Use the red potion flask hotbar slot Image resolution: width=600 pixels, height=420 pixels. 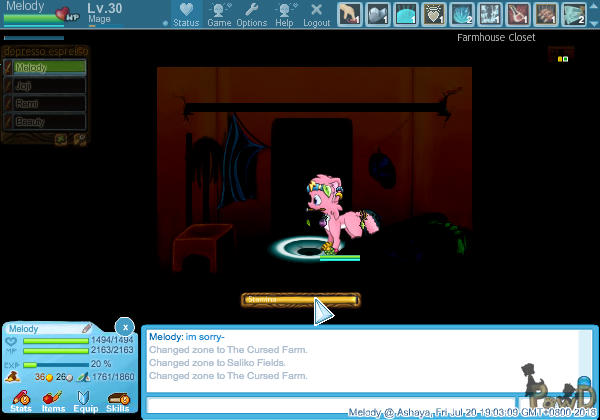tap(518, 13)
